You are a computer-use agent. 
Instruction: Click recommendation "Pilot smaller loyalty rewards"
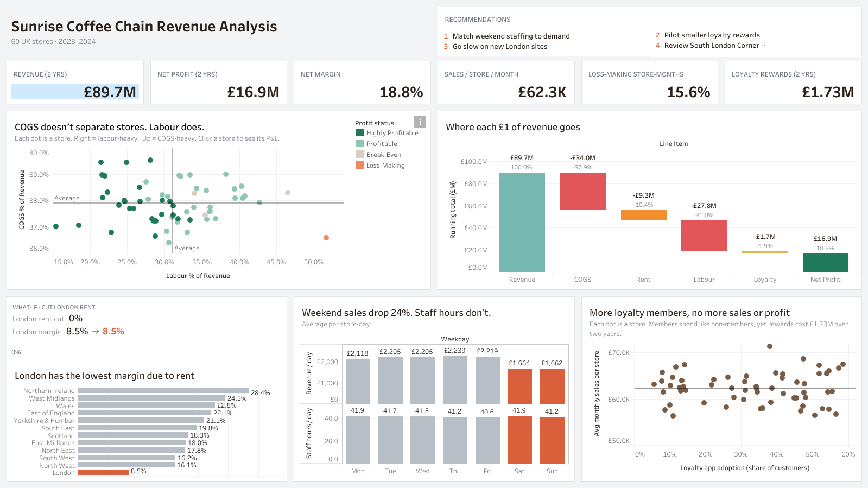pyautogui.click(x=712, y=35)
